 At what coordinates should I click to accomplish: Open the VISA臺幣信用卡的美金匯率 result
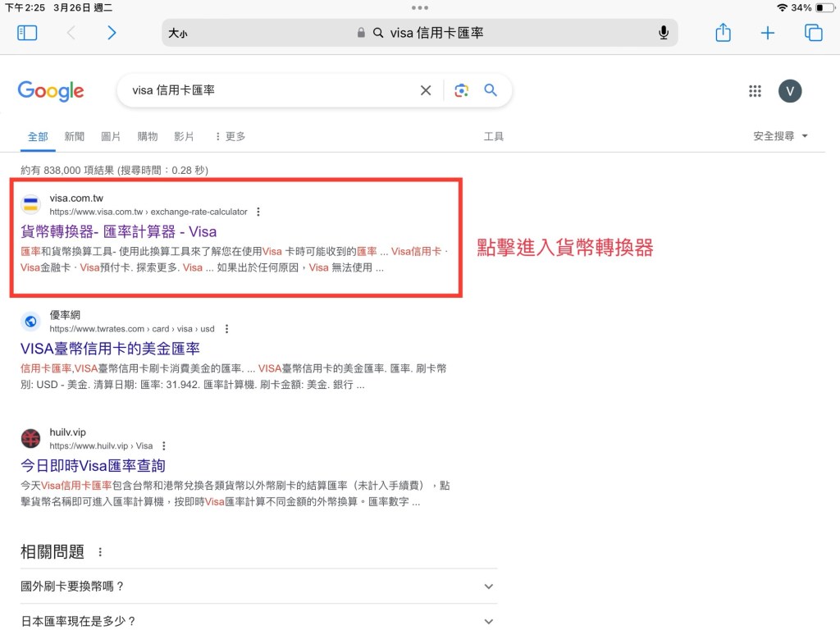click(x=110, y=349)
